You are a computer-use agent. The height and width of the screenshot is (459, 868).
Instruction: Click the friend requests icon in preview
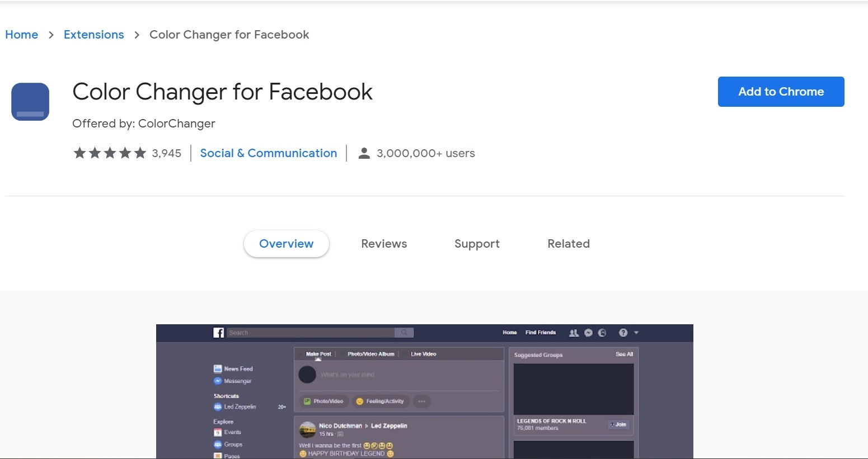[574, 333]
